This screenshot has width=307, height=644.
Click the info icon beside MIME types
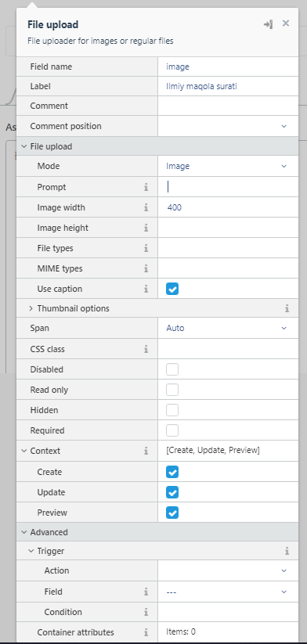pyautogui.click(x=146, y=268)
